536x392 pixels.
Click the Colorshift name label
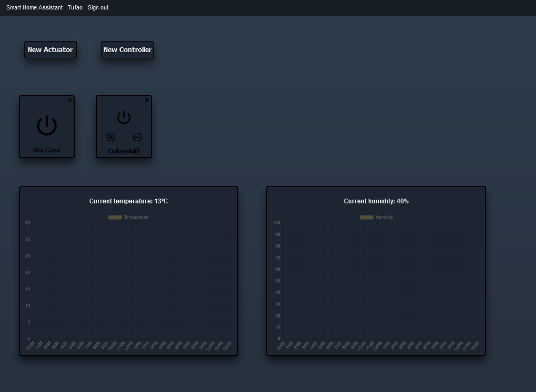click(x=124, y=151)
